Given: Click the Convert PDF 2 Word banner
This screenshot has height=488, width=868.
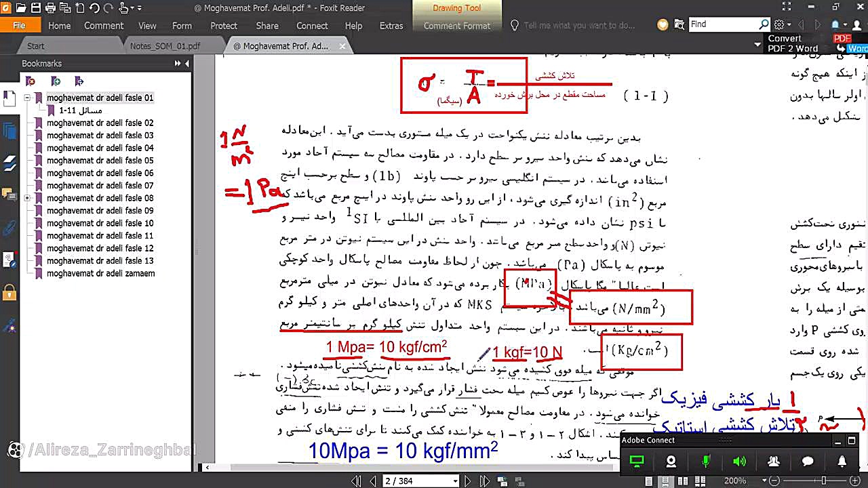Looking at the screenshot, I should click(817, 43).
